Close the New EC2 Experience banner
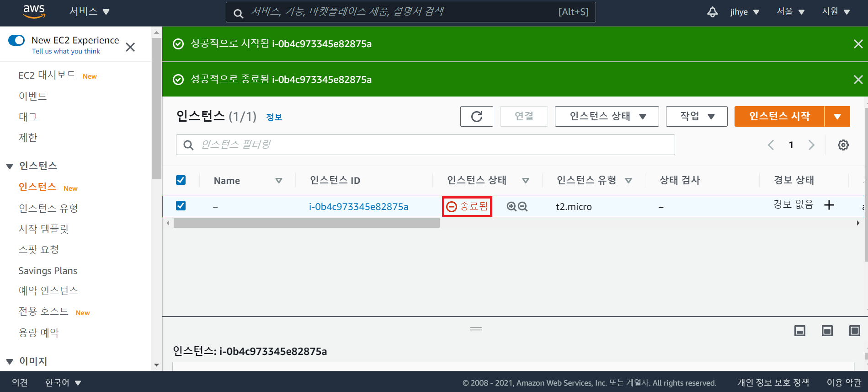The height and width of the screenshot is (392, 868). coord(130,47)
